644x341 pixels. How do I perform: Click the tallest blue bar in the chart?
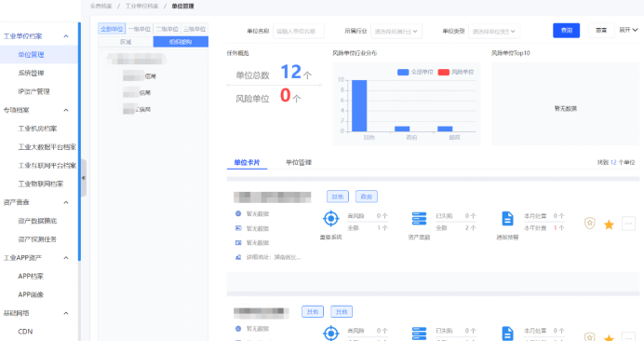[x=359, y=105]
